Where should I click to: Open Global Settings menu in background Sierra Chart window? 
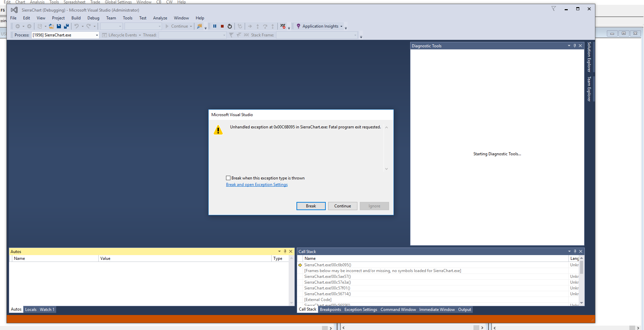pos(118,2)
